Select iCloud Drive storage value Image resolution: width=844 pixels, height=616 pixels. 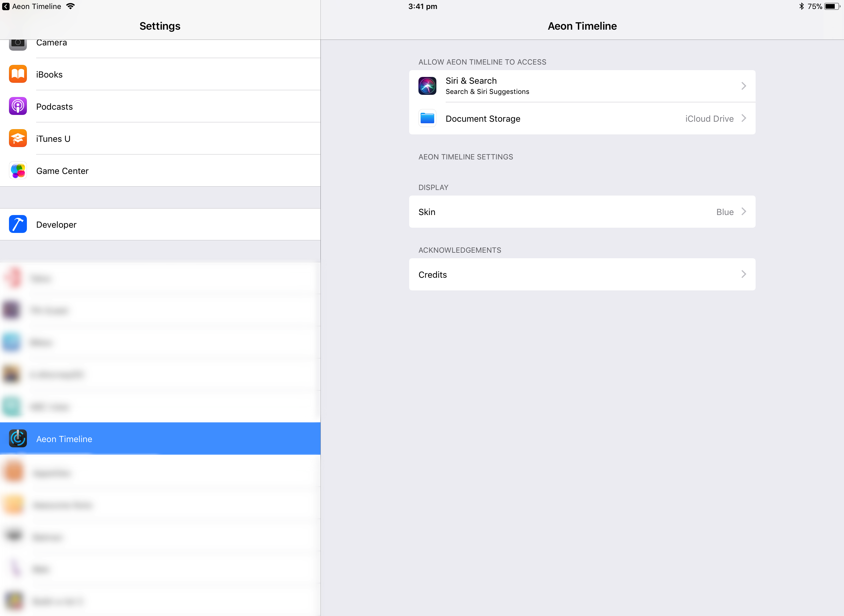[709, 119]
